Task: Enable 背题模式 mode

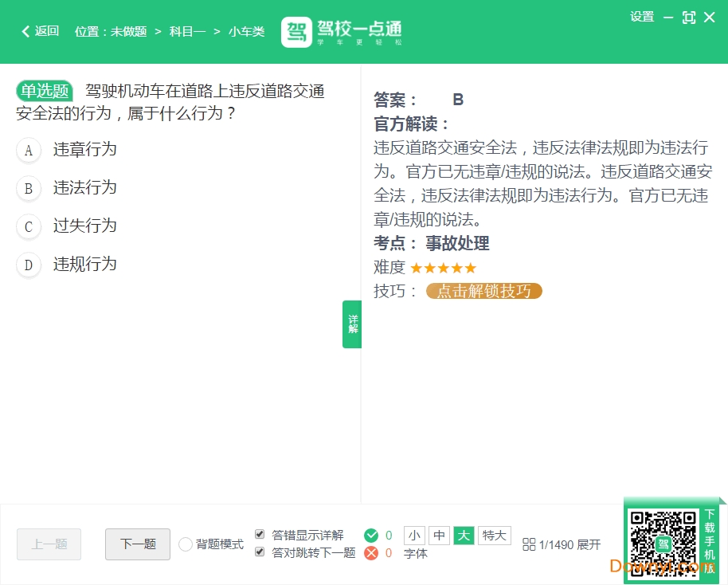Action: [186, 544]
